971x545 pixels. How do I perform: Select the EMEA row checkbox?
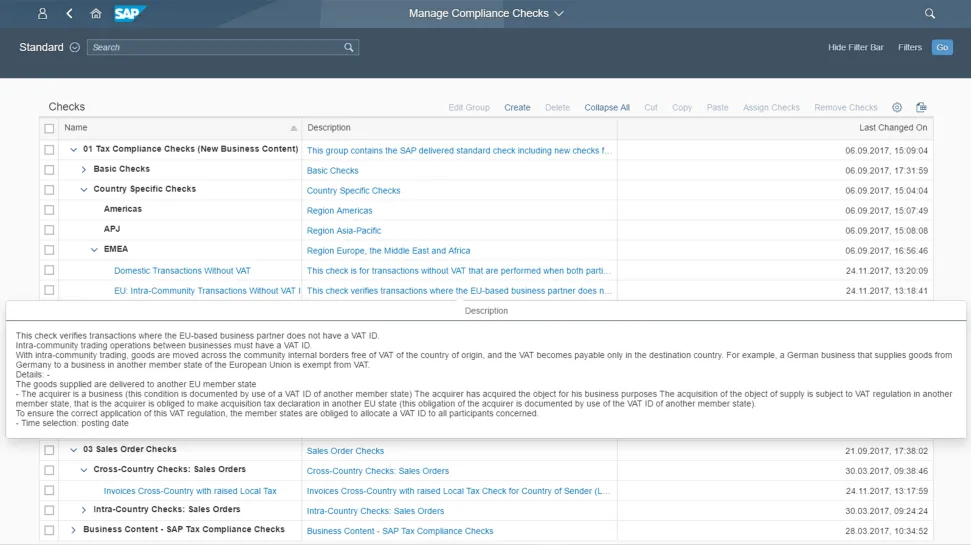point(49,250)
